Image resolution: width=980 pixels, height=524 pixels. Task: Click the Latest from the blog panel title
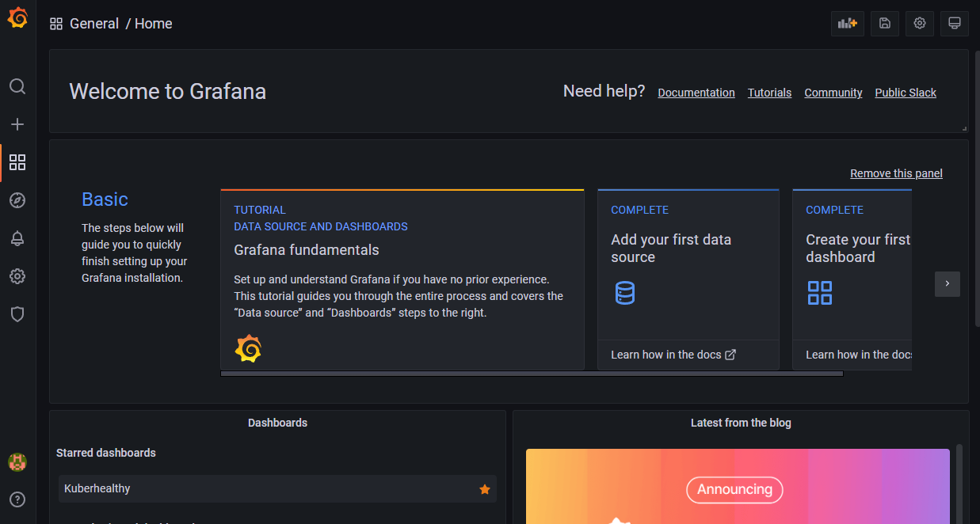[x=741, y=423]
